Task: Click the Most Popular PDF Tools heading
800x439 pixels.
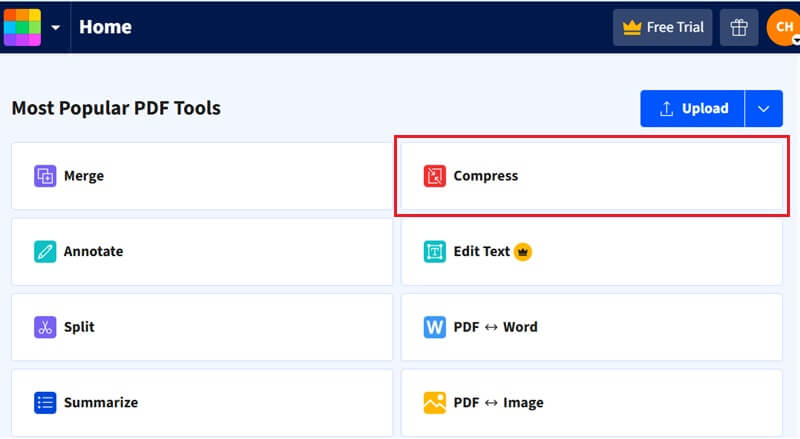Action: (116, 108)
